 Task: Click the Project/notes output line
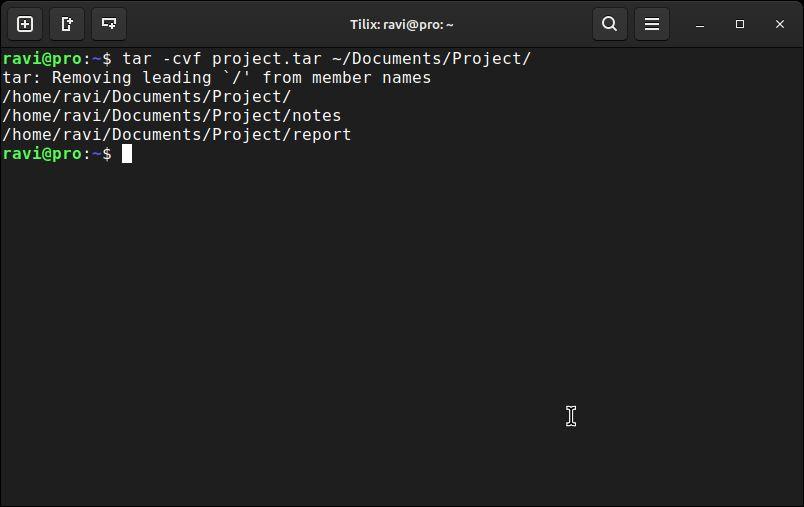[172, 116]
